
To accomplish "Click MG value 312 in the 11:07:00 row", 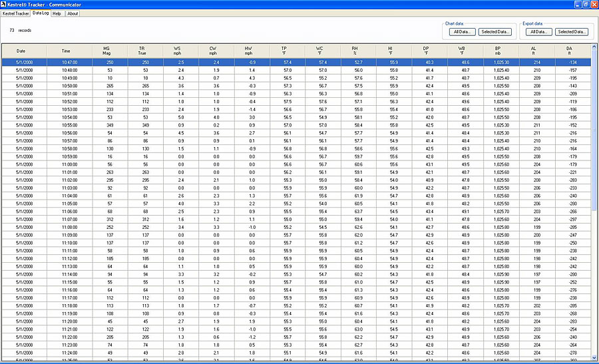I will pos(110,220).
